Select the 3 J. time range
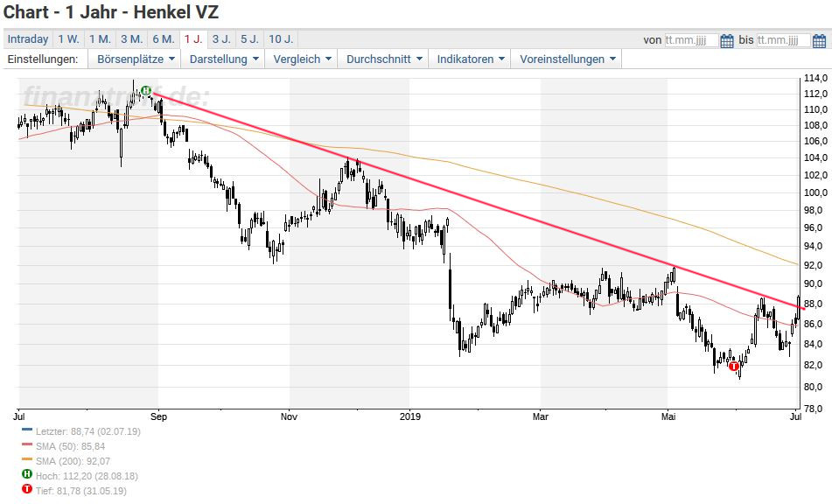Viewport: 832px width, 504px height. click(x=222, y=39)
